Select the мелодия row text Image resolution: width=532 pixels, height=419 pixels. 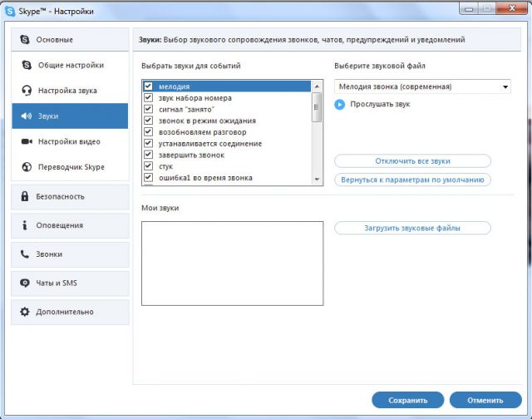coord(174,86)
